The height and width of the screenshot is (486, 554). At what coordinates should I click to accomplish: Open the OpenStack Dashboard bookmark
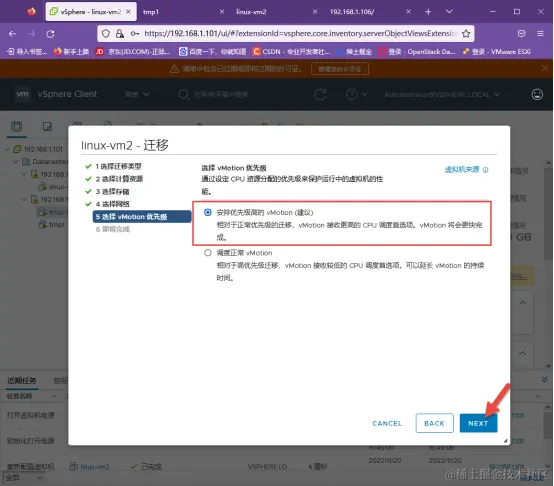tap(417, 52)
